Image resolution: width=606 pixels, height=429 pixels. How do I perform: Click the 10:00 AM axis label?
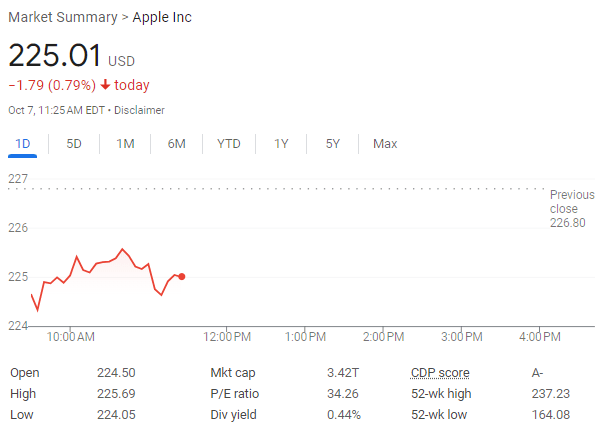click(x=70, y=337)
